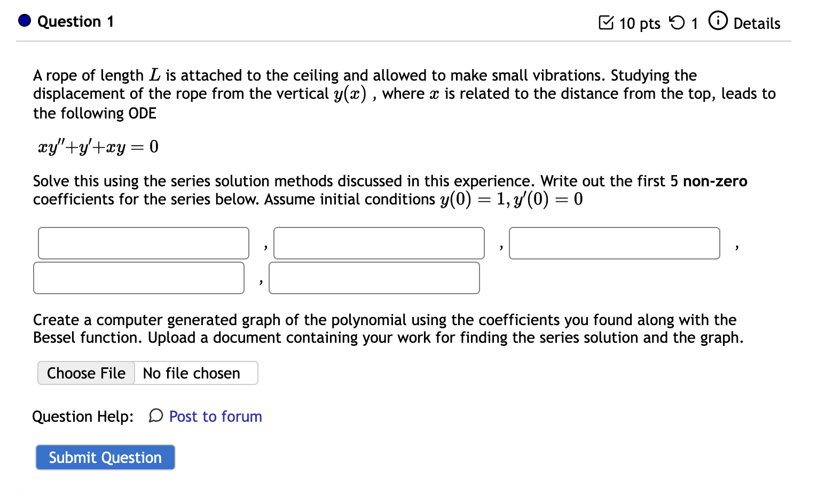The width and height of the screenshot is (833, 504).
Task: Select the Details label in the header
Action: (758, 23)
